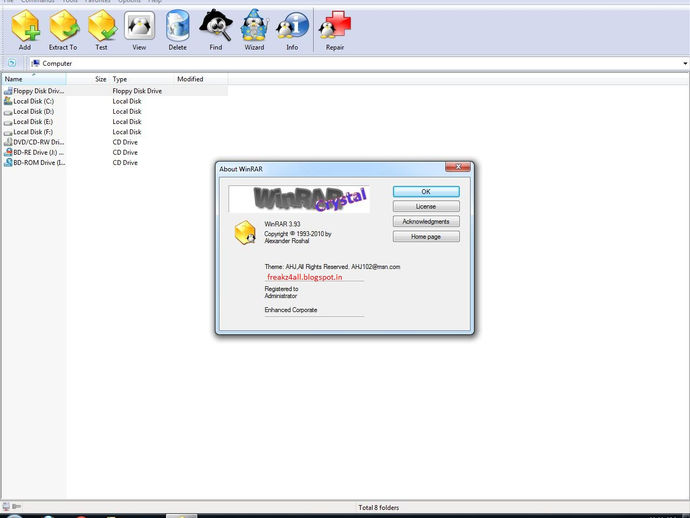The height and width of the screenshot is (518, 690).
Task: Click the status bar drive icon
Action: point(6,507)
